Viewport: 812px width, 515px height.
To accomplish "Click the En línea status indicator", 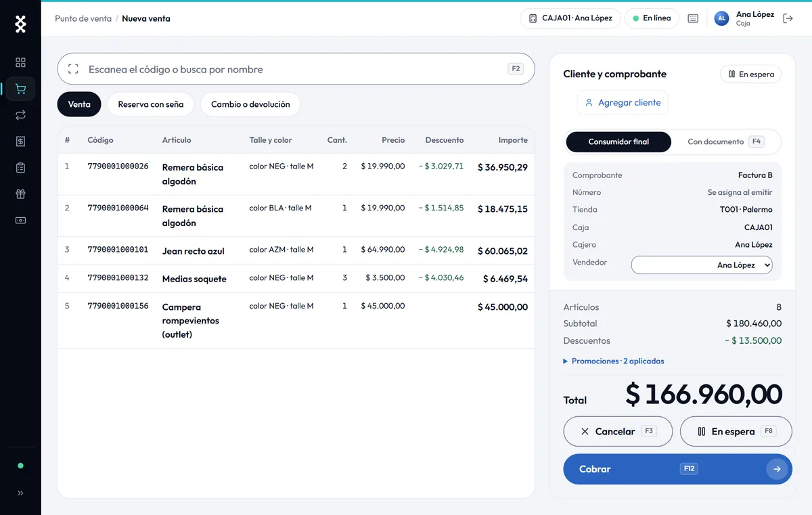I will (x=652, y=18).
